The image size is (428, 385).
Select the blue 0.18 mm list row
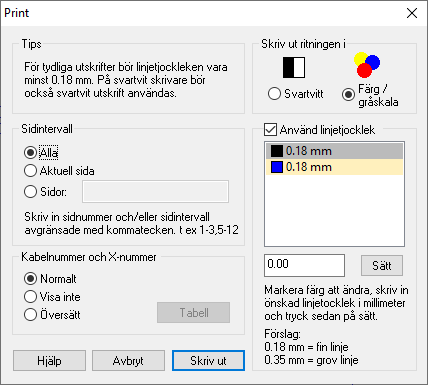click(x=334, y=167)
